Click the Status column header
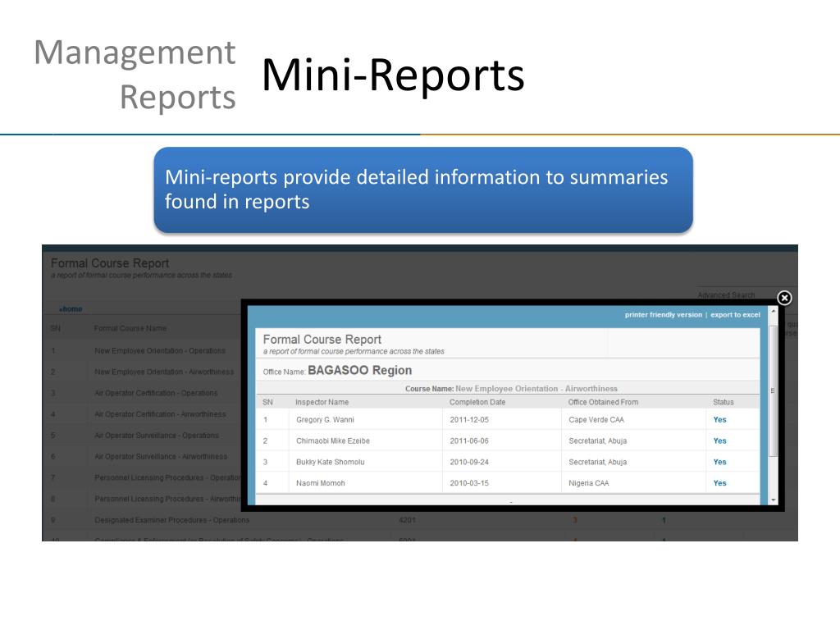840x630 pixels. click(x=724, y=402)
